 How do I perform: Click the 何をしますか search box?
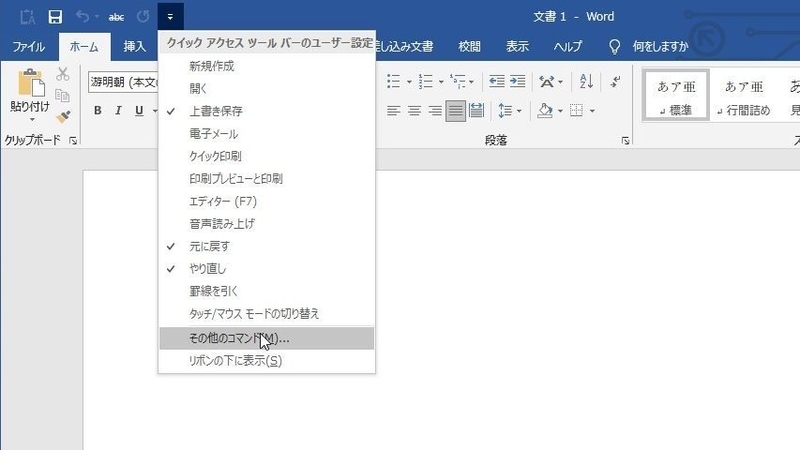pyautogui.click(x=660, y=46)
